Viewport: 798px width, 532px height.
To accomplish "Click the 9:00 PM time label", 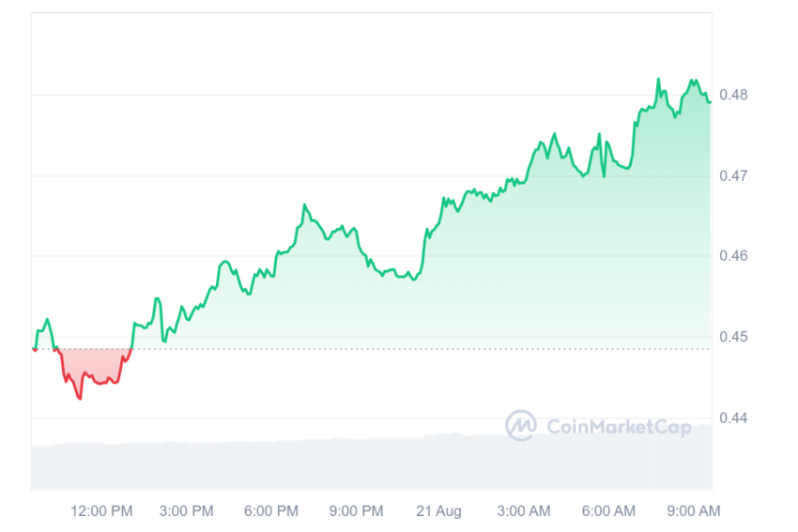I will click(x=356, y=510).
